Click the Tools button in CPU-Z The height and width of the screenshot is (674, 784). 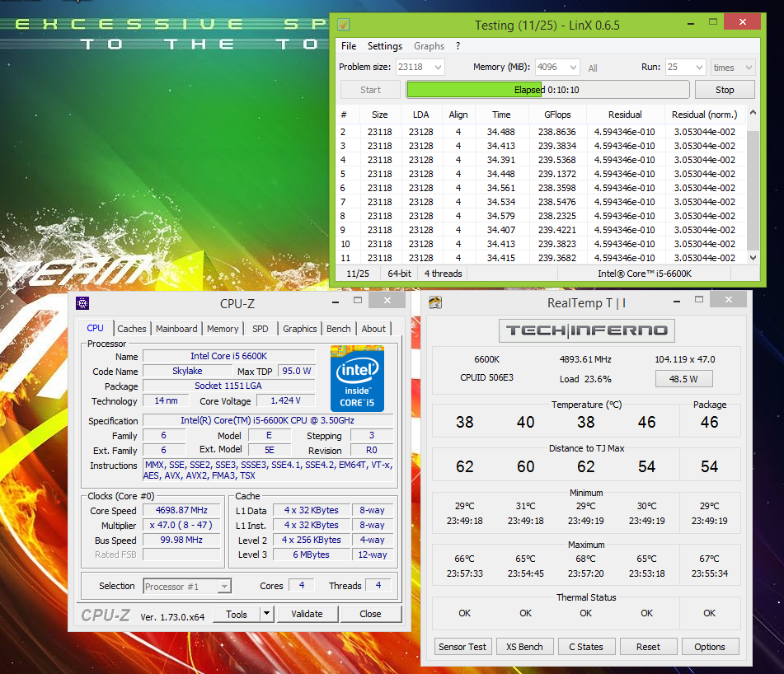[x=237, y=614]
